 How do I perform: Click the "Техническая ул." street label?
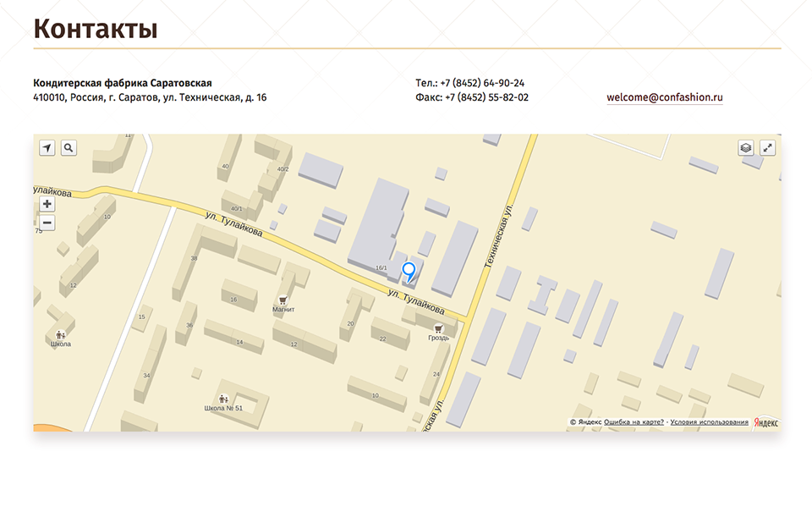(x=499, y=236)
